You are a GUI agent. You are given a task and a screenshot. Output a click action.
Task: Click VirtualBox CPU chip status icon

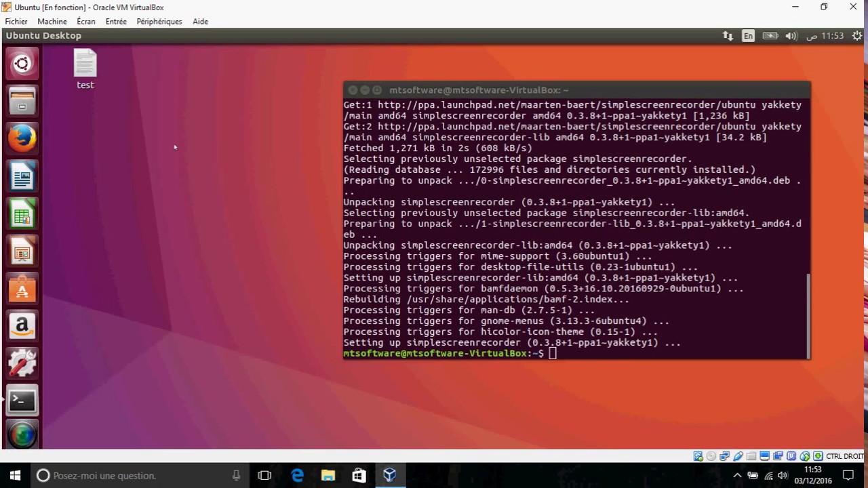tap(791, 456)
